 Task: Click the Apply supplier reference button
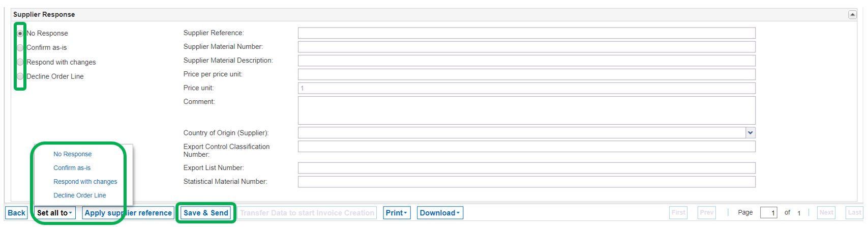[128, 213]
